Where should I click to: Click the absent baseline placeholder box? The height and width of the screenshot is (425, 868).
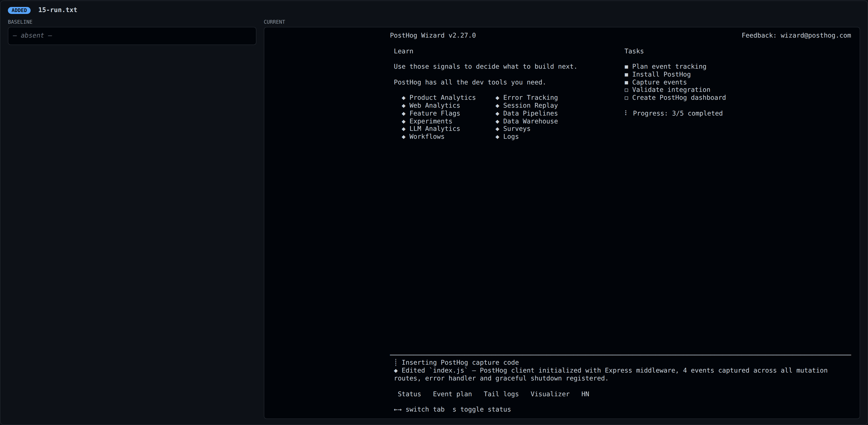point(132,36)
